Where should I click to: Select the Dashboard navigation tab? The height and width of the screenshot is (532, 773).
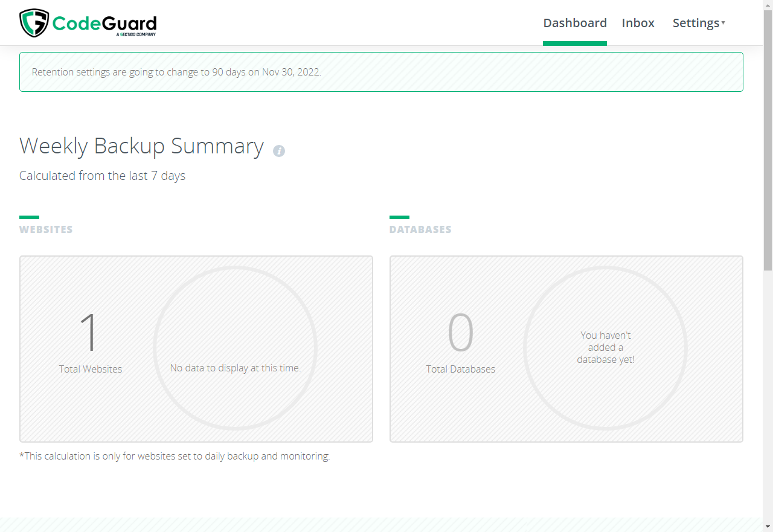(575, 23)
